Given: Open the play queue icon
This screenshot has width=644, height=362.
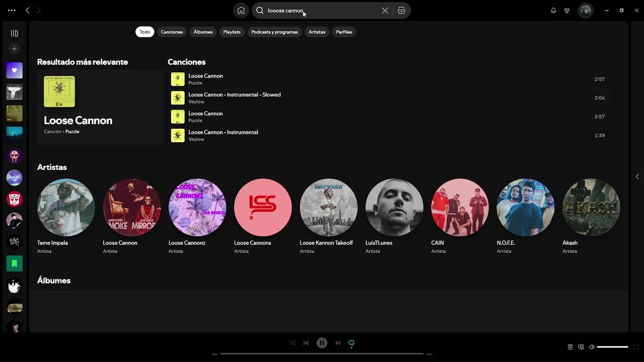Looking at the screenshot, I should tap(570, 347).
